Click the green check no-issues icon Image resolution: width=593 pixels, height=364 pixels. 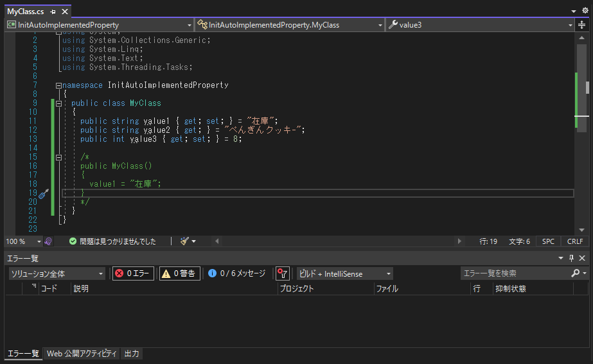click(x=73, y=241)
